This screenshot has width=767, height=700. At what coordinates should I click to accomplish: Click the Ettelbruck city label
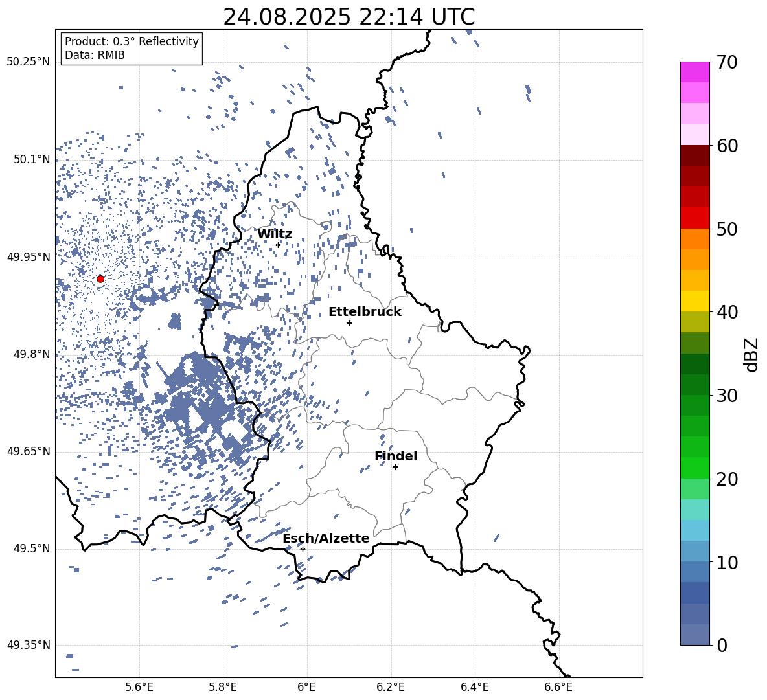[x=365, y=312]
